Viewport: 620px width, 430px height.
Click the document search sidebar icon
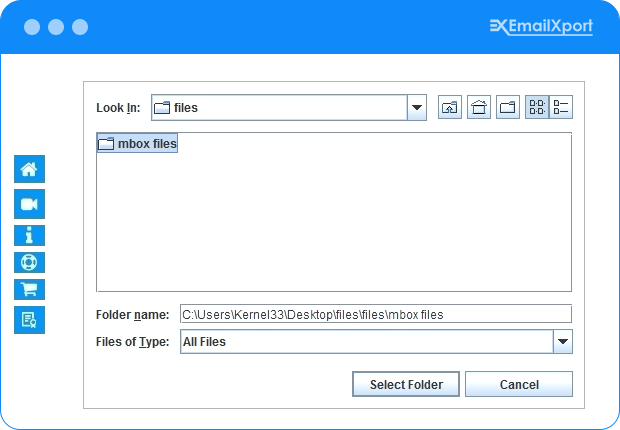[x=29, y=320]
